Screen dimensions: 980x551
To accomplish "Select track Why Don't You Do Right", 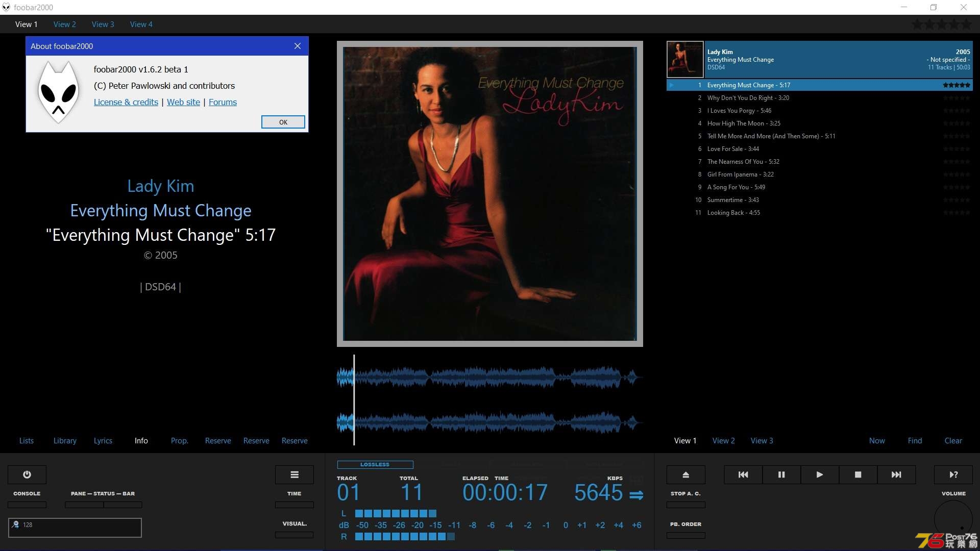I will pos(819,98).
